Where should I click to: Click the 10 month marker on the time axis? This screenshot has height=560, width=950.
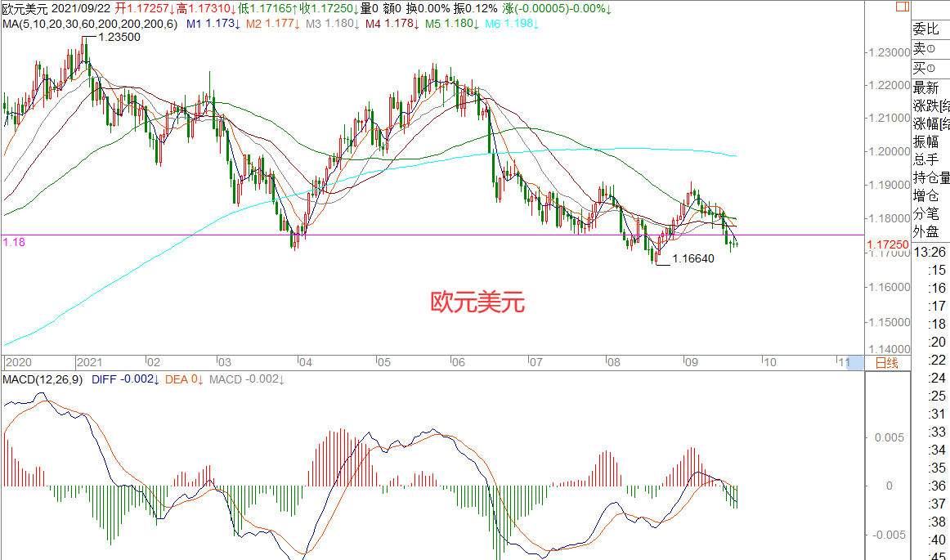point(769,362)
